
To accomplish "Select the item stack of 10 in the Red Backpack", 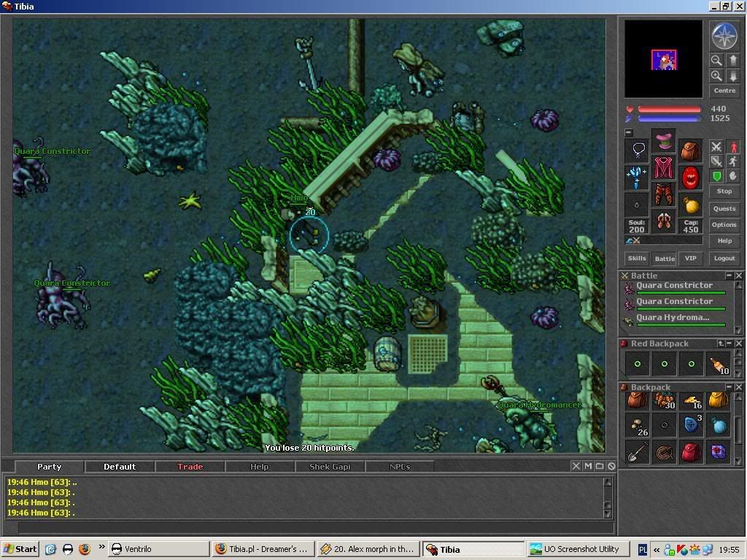I will [x=719, y=365].
